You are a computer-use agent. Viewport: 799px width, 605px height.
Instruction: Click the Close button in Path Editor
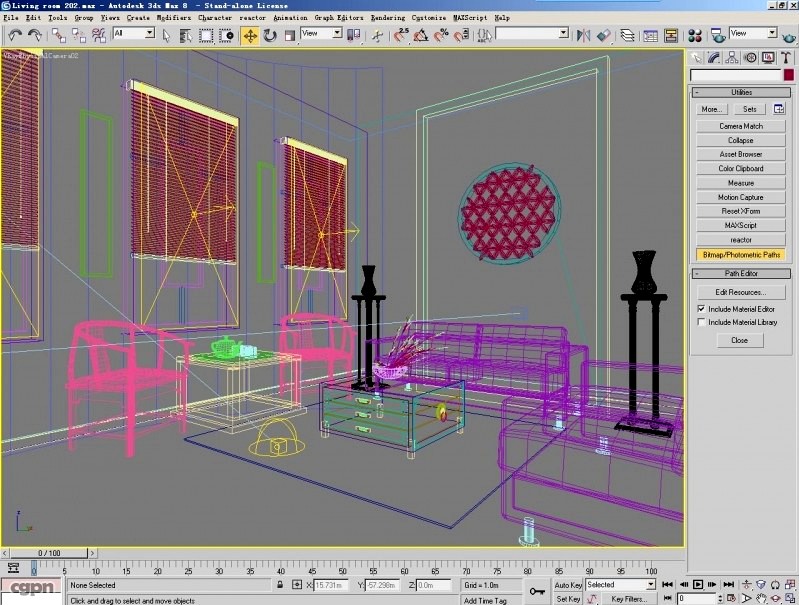[739, 340]
